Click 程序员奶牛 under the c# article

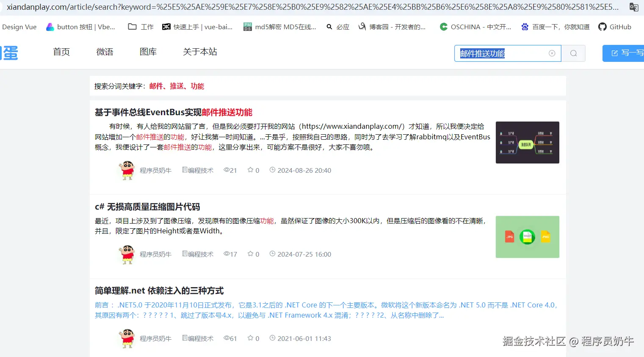click(155, 255)
